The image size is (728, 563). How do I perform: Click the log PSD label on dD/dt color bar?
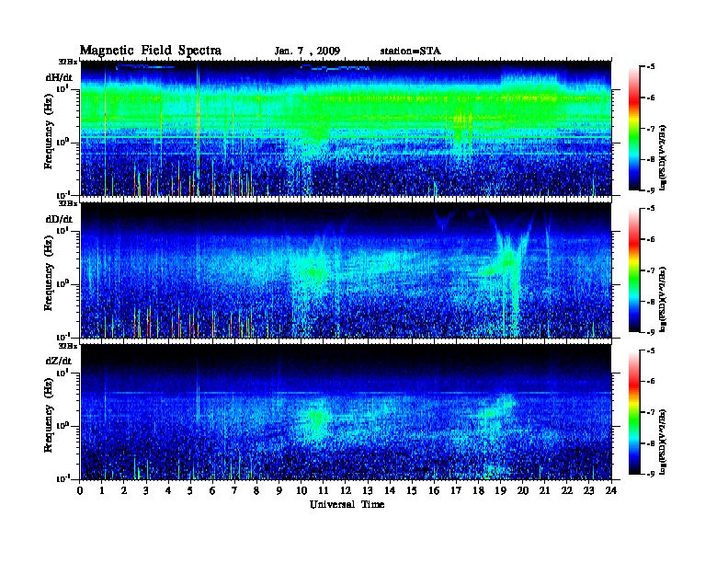click(x=663, y=299)
